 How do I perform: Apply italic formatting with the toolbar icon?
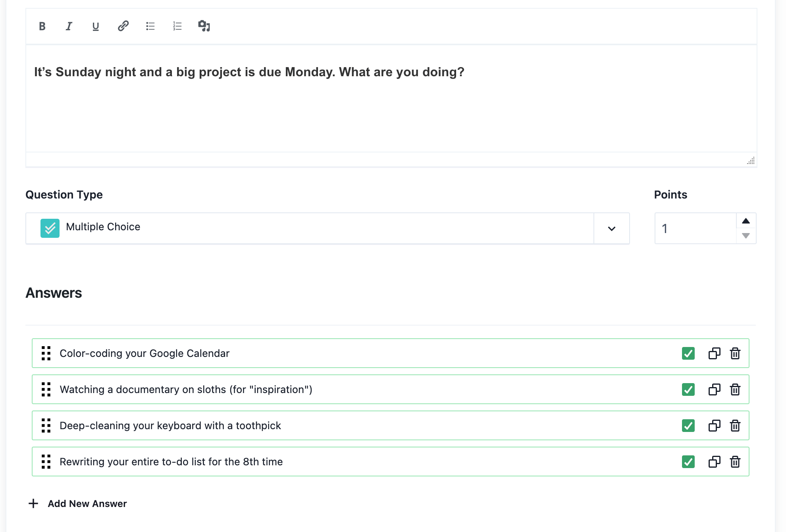[x=69, y=26]
